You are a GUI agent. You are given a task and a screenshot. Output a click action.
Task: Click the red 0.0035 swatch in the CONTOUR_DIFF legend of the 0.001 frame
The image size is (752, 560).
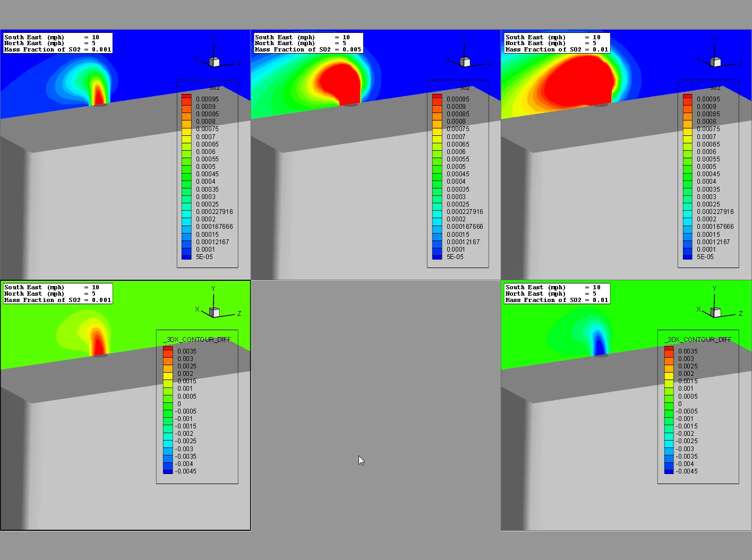coord(168,350)
